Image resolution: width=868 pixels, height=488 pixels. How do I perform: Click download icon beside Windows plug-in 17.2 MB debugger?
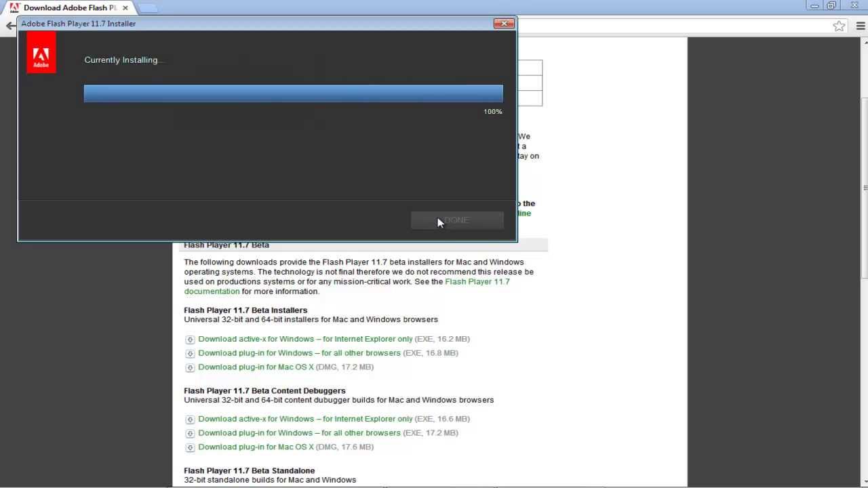(190, 434)
